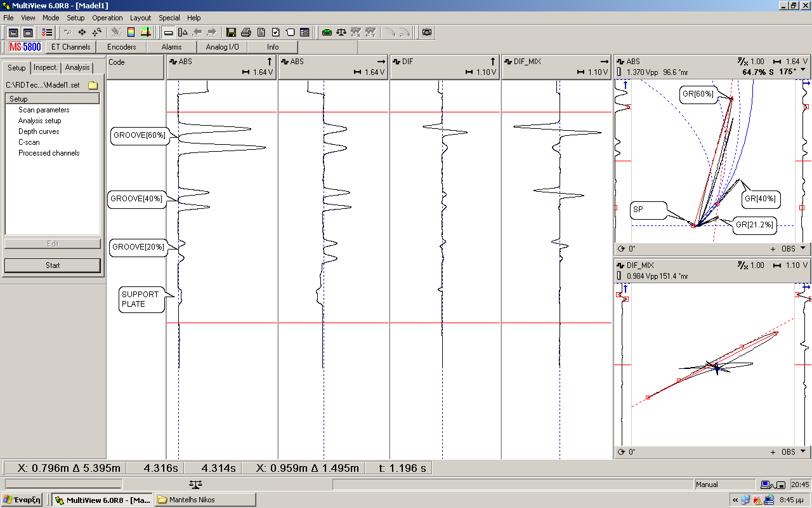The height and width of the screenshot is (508, 812).
Task: Click the Kaspersky red K tray icon
Action: 757,500
